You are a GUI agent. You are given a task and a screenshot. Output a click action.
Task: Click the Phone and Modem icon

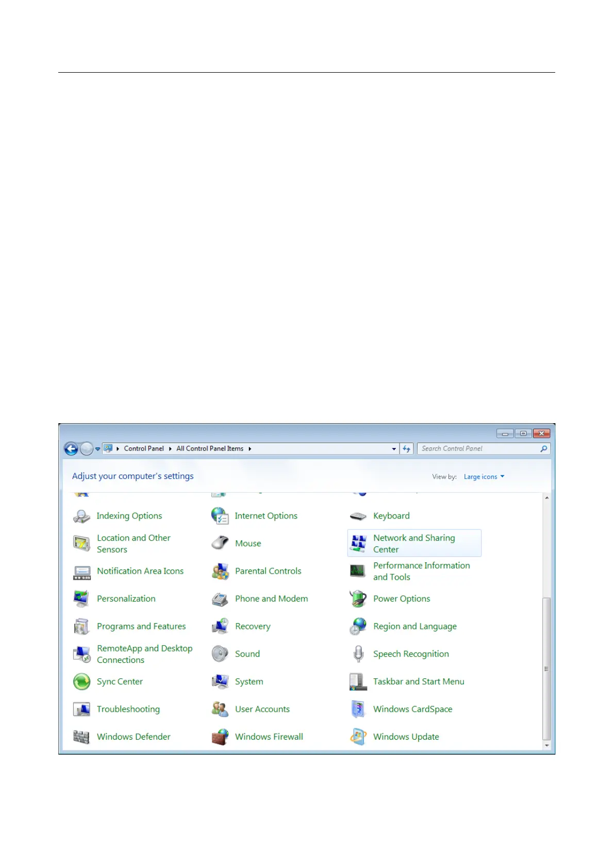(x=220, y=599)
